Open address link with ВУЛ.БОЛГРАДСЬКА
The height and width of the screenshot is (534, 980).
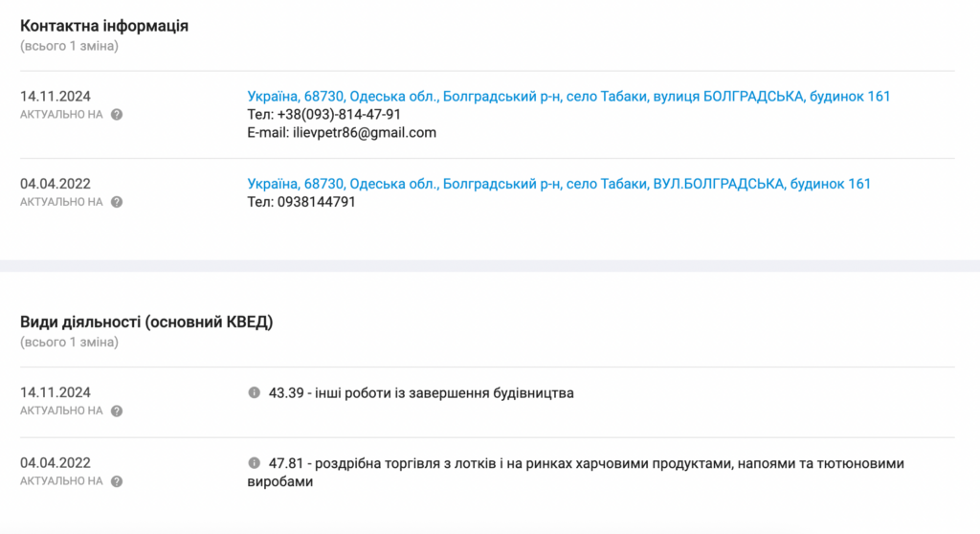click(x=559, y=183)
